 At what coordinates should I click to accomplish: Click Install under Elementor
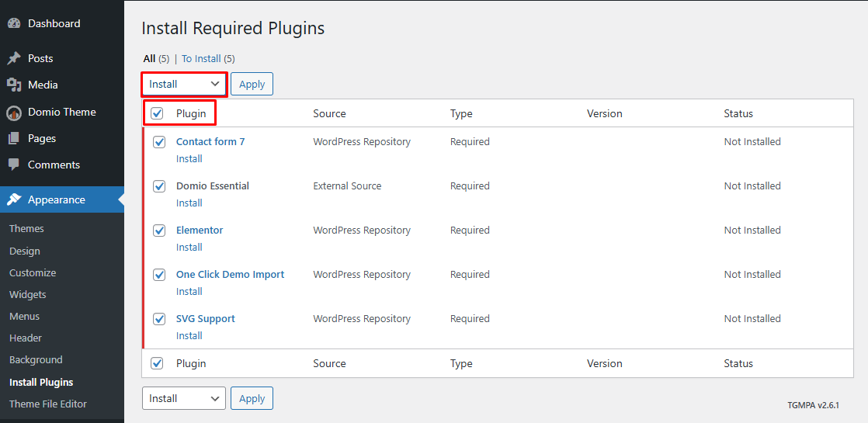coord(189,248)
